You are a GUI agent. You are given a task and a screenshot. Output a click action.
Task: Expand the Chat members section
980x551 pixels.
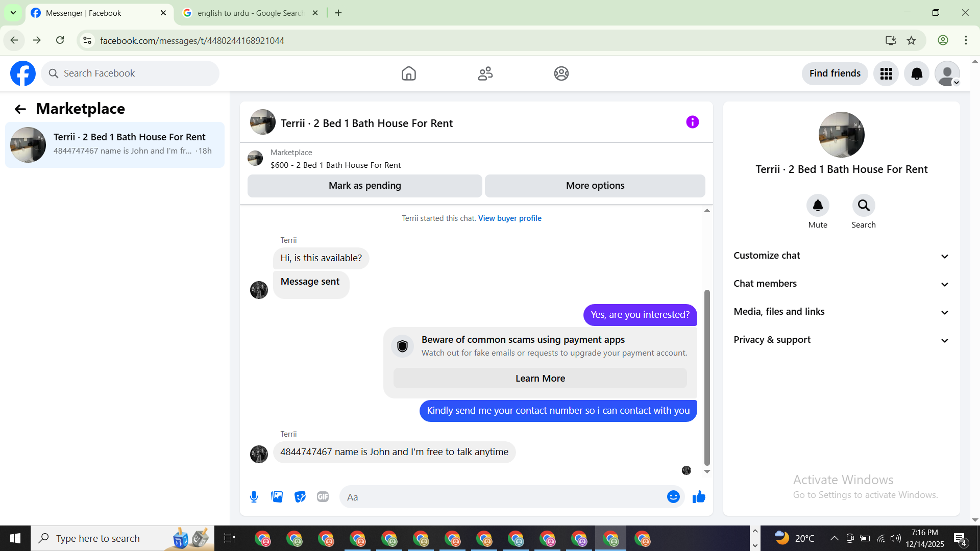[x=841, y=284]
